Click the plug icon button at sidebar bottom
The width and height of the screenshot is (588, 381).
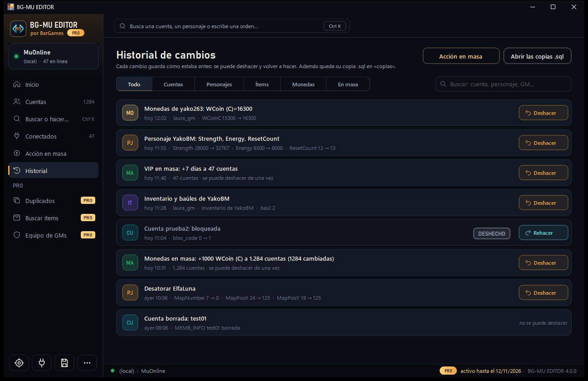42,363
